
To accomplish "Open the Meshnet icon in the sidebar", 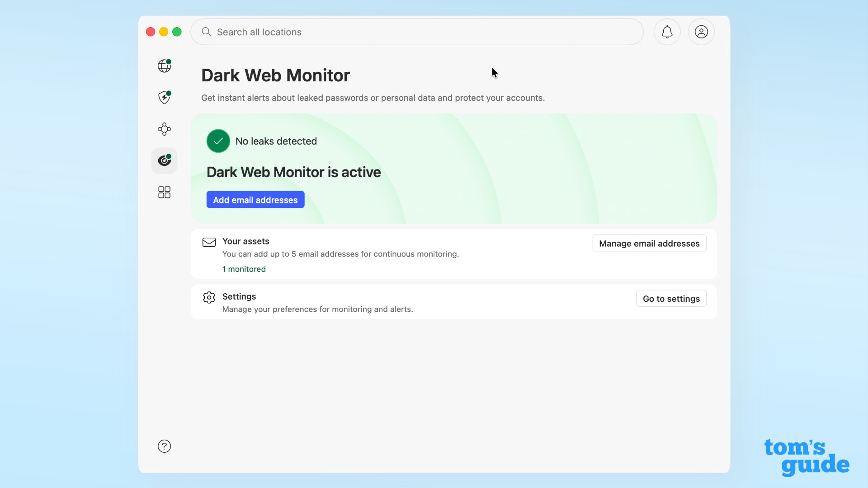I will (x=164, y=129).
